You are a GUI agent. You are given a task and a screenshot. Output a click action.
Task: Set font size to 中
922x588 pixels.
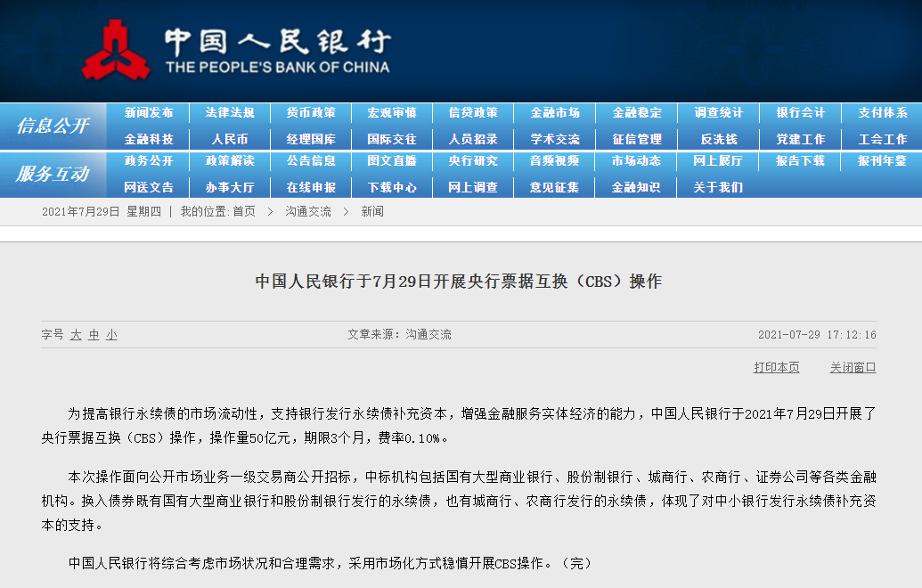(94, 335)
